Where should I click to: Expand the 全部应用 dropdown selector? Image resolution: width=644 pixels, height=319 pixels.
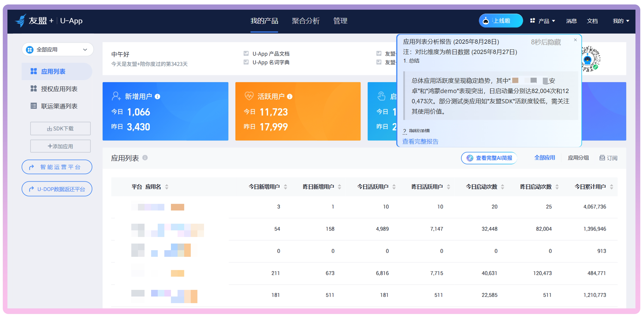[57, 50]
